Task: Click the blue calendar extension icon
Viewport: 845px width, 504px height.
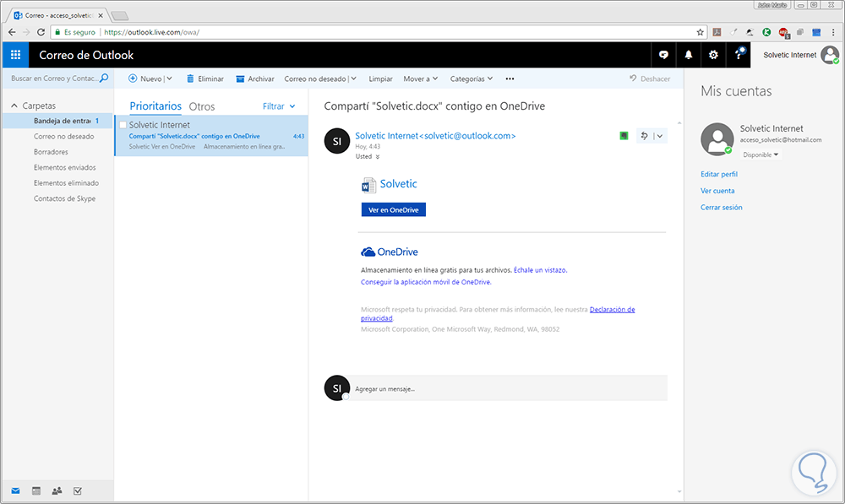Action: click(x=816, y=32)
